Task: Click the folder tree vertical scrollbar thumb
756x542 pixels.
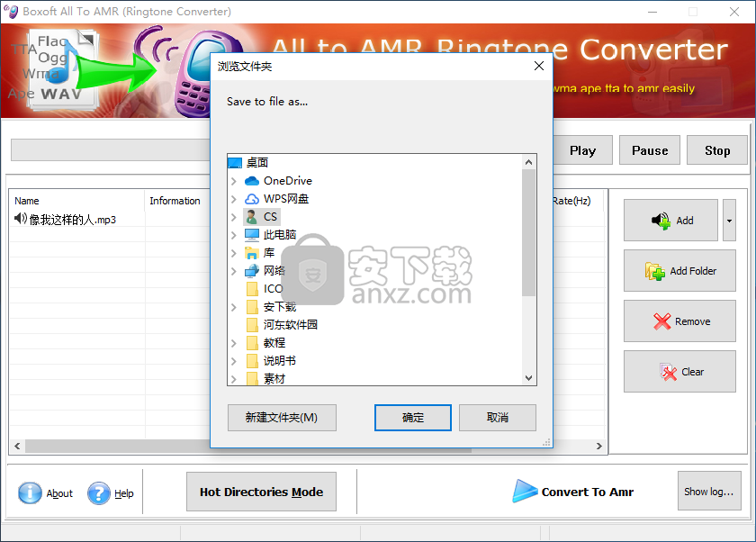Action: 529,233
